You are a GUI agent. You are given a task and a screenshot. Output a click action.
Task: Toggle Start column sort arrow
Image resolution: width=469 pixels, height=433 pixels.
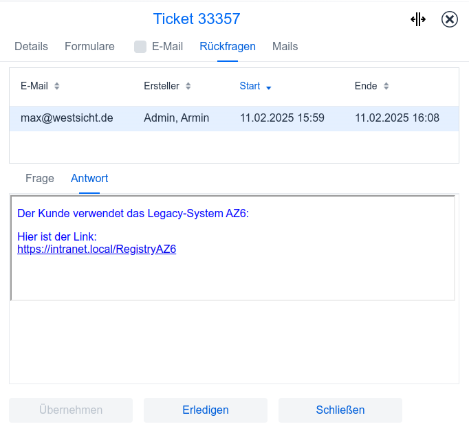click(x=269, y=88)
